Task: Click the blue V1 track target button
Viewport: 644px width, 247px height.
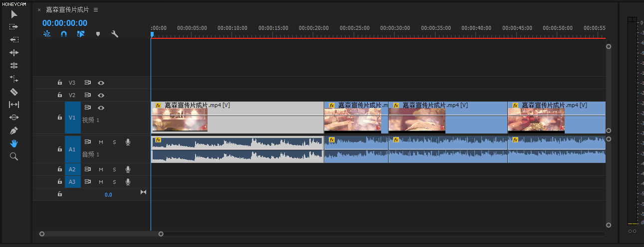Action: (72, 118)
